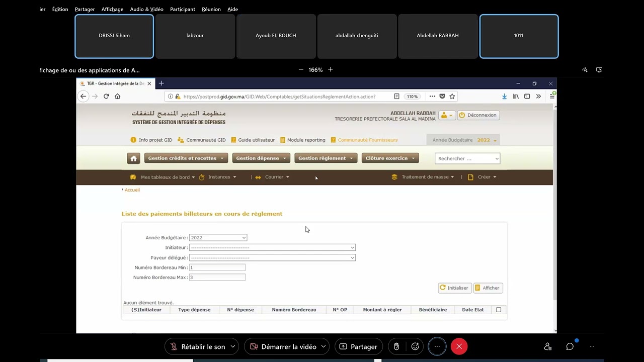Open the Audio & Vidéo menu
Screen dimensions: 644x362
coord(146,9)
